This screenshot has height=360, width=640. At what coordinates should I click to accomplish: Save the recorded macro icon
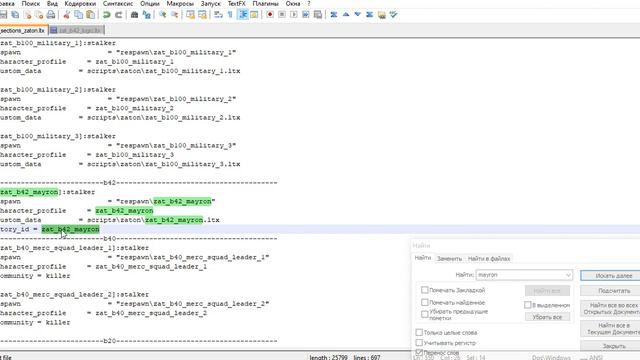[x=318, y=15]
